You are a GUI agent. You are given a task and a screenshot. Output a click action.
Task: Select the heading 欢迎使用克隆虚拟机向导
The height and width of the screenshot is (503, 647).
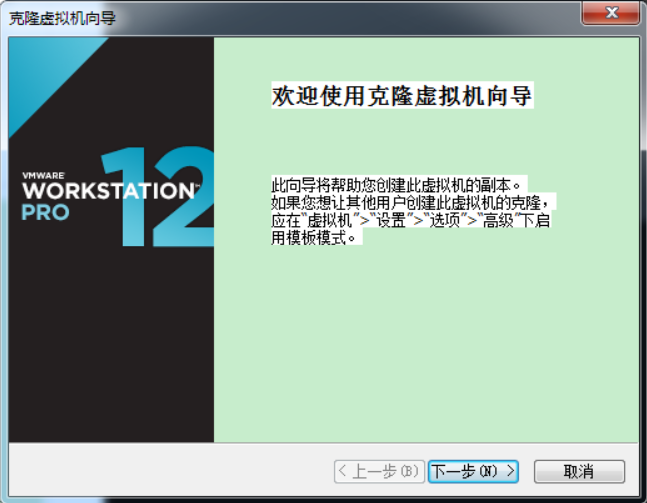click(x=402, y=95)
